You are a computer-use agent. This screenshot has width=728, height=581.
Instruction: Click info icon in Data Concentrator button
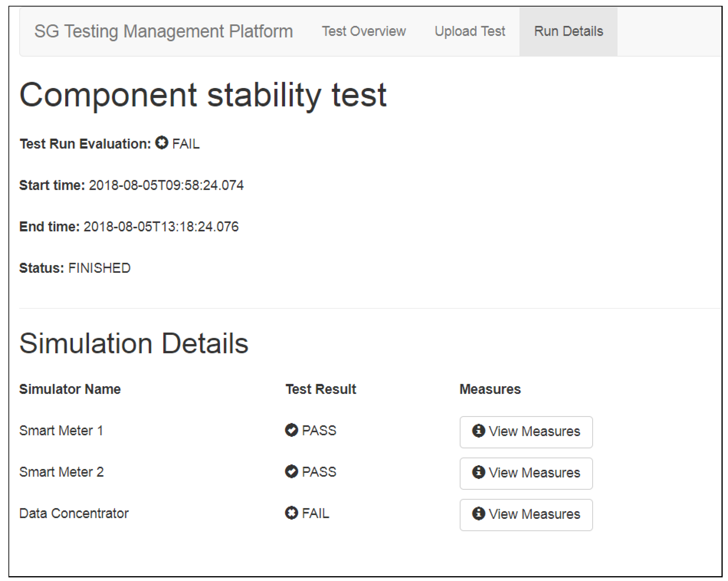(478, 514)
